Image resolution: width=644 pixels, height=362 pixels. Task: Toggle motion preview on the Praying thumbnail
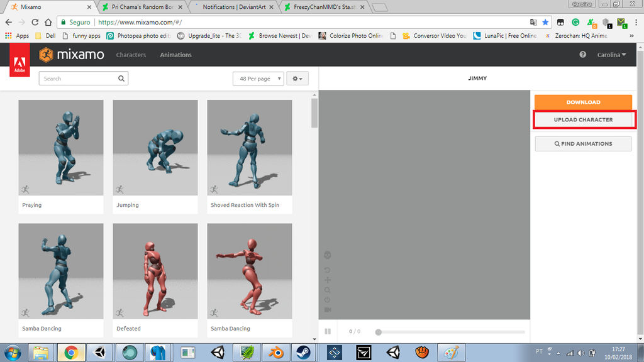pos(25,188)
